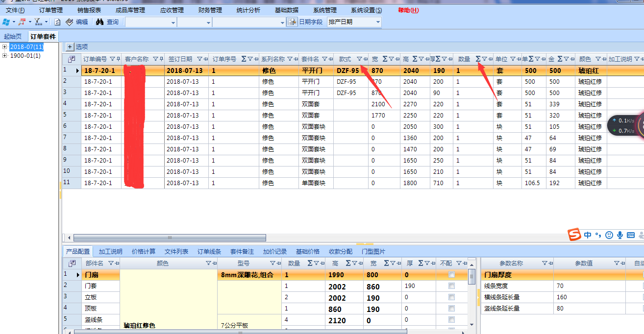Switch to the 起始页 tab
The width and height of the screenshot is (644, 334).
[13, 36]
